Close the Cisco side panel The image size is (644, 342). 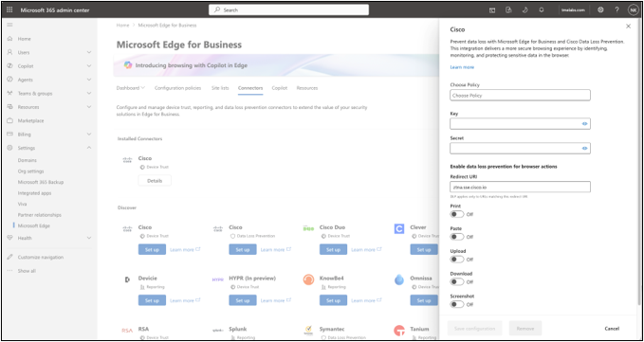pos(628,27)
